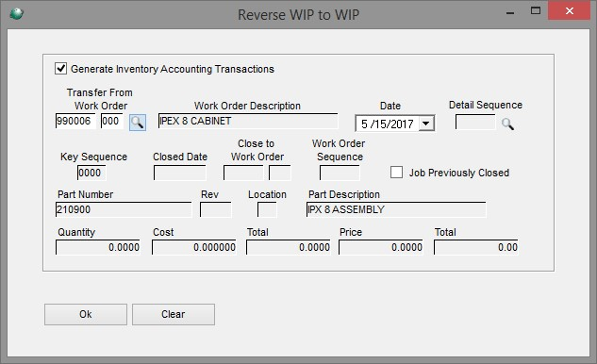Click the Total field next to Cost
Image resolution: width=597 pixels, height=364 pixels.
tap(289, 247)
